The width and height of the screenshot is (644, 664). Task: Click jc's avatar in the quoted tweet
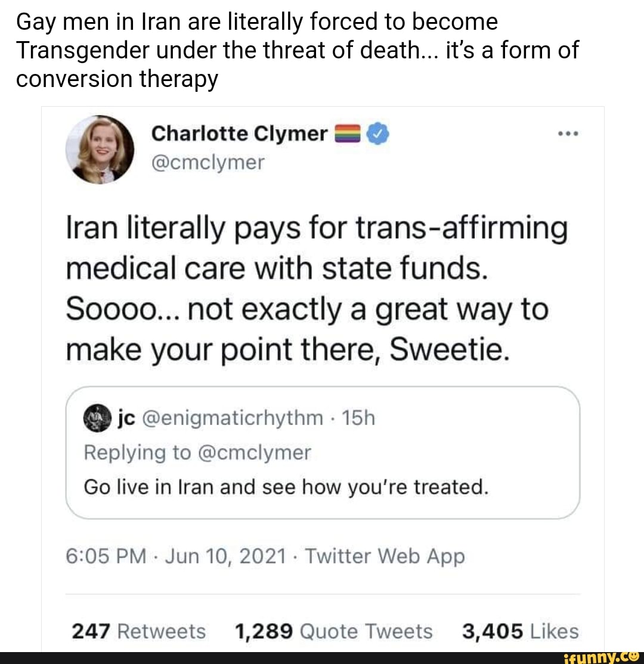(95, 418)
